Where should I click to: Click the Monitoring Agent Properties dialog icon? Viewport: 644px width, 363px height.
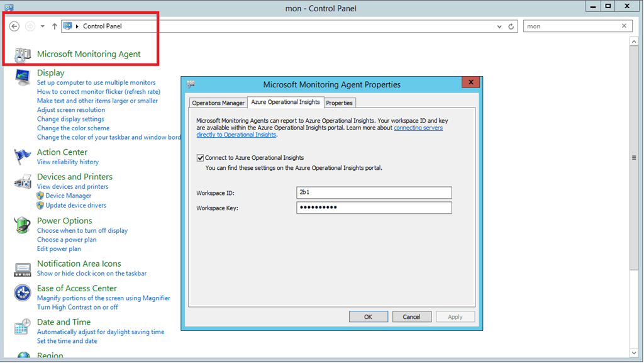click(x=191, y=84)
